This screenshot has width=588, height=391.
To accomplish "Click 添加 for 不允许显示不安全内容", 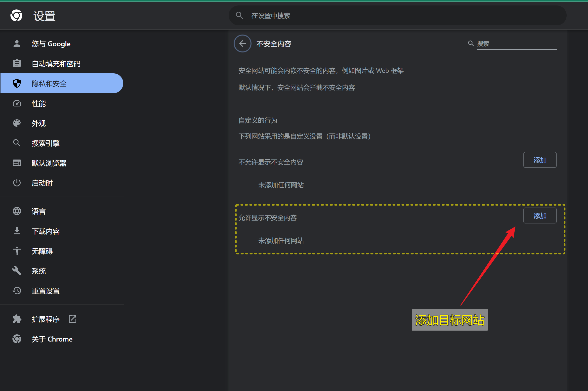I will tap(540, 160).
